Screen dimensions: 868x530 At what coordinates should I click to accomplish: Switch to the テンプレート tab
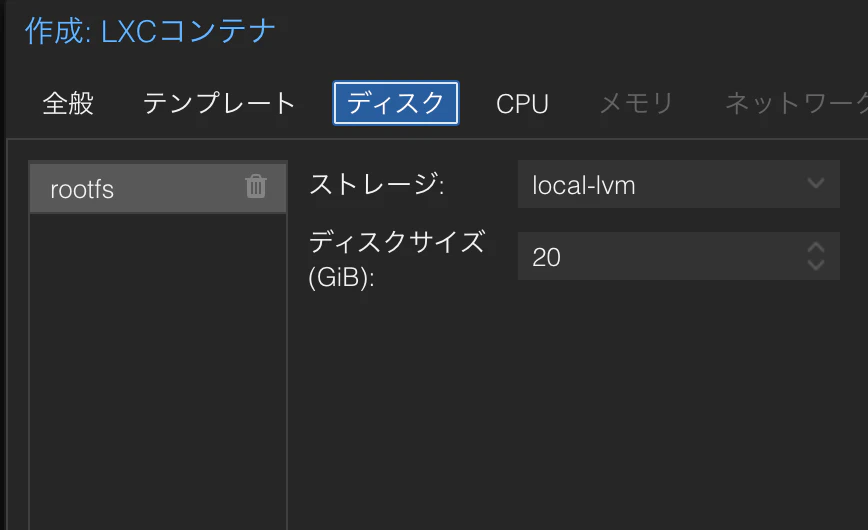219,104
